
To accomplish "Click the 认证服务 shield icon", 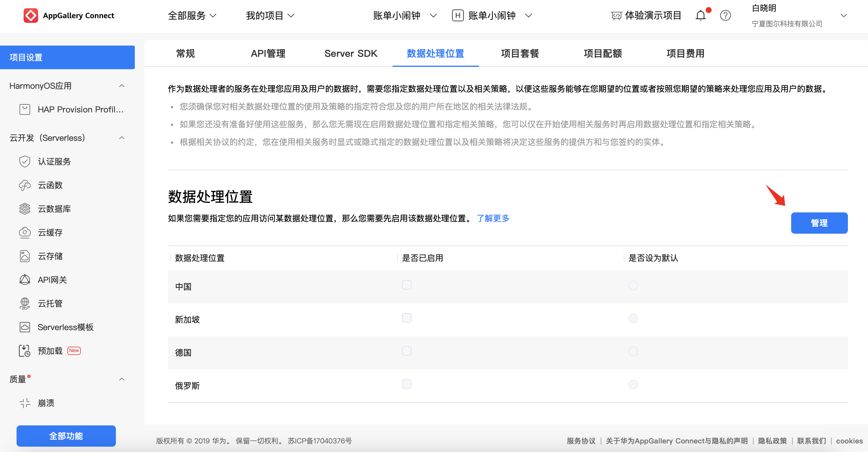I will point(25,162).
